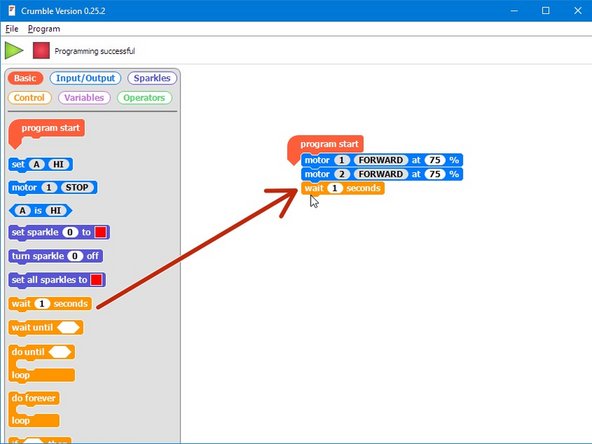Viewport: 592px width, 444px height.
Task: Select the motor 1 FORWARD block on canvas
Action: pos(382,160)
